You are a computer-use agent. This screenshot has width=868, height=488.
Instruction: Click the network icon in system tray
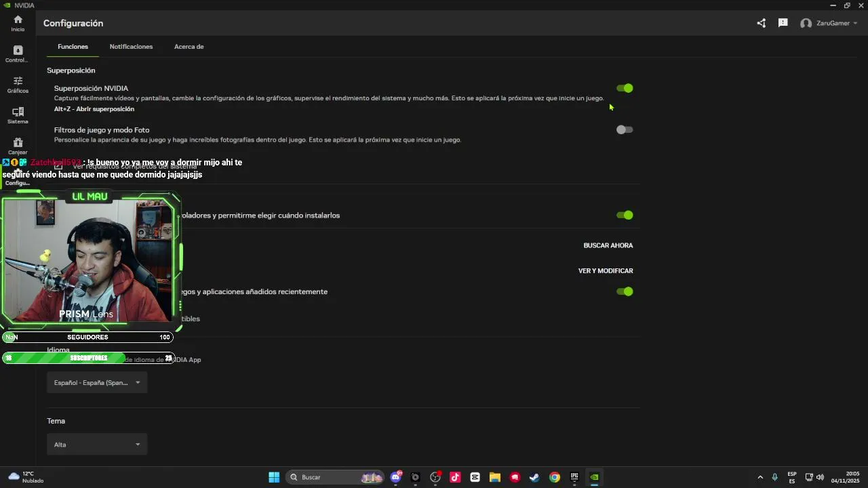[809, 477]
